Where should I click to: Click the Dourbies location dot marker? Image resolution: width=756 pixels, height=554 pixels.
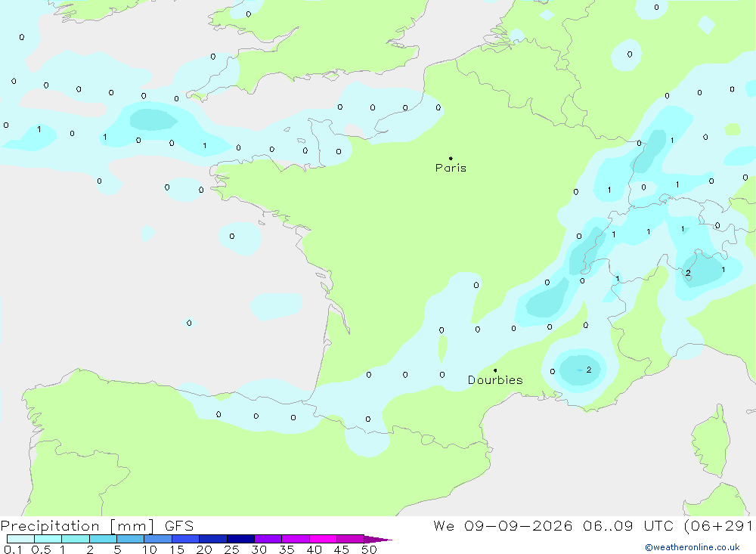(495, 370)
